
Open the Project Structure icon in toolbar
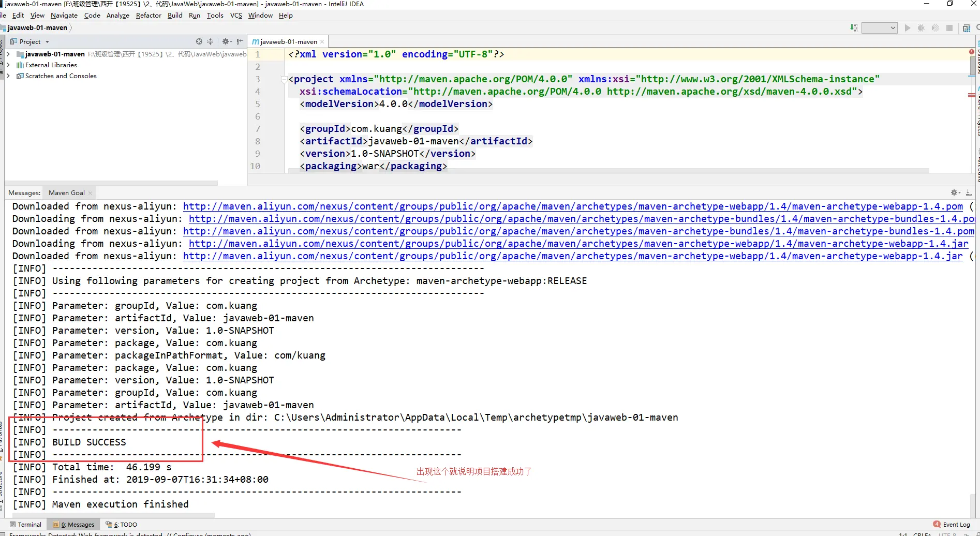966,28
